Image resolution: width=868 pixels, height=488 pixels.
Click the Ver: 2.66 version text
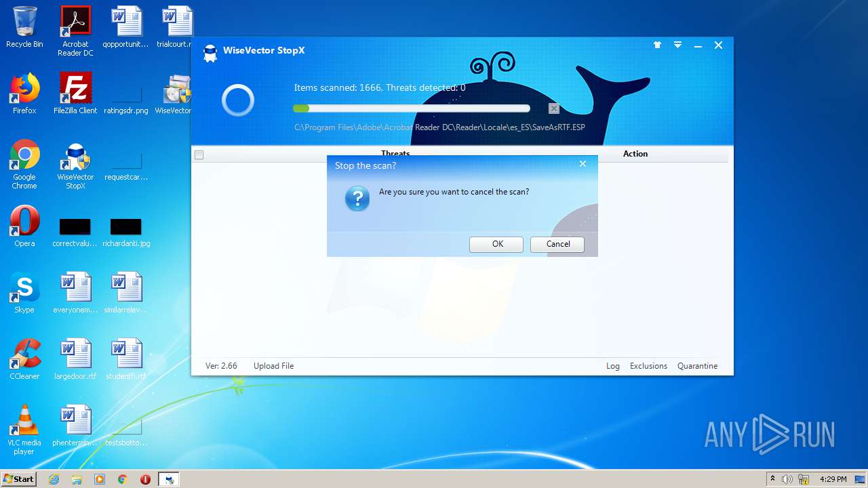pos(221,366)
